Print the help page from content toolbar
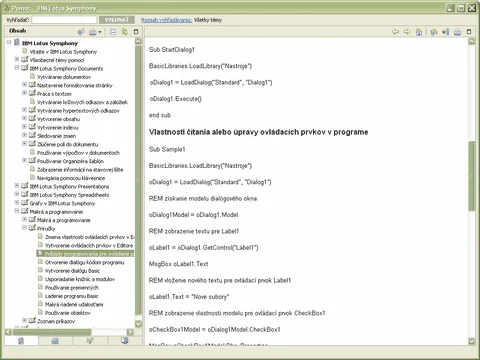 coord(457,32)
